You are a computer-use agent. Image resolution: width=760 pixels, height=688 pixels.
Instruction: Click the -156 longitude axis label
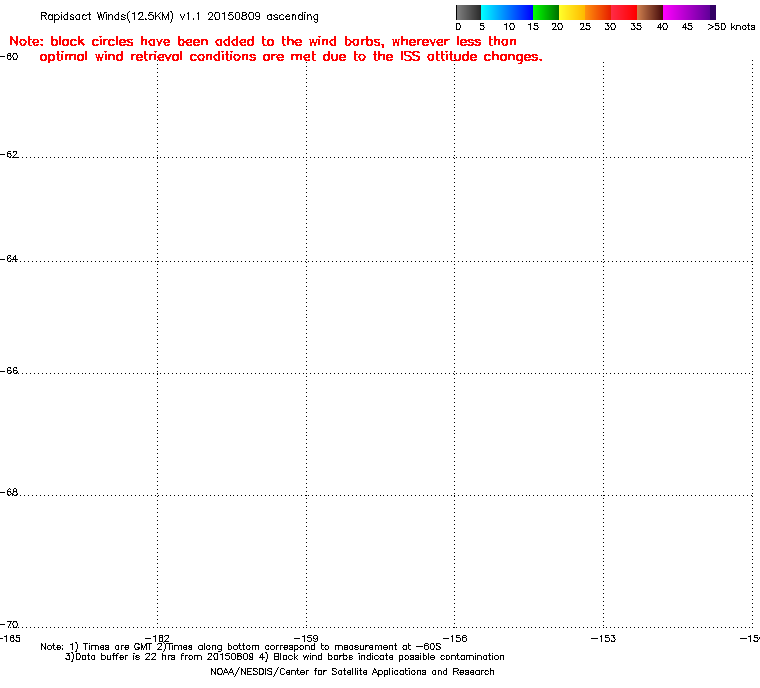point(455,639)
